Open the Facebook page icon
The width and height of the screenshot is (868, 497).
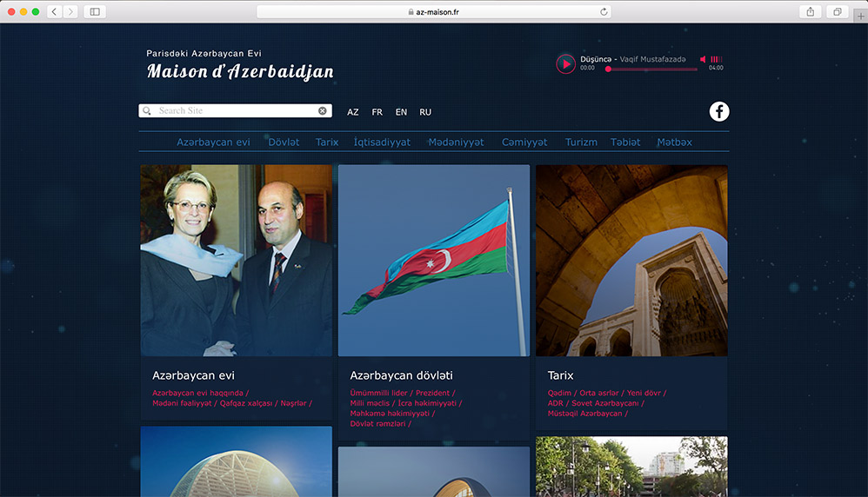coord(719,112)
